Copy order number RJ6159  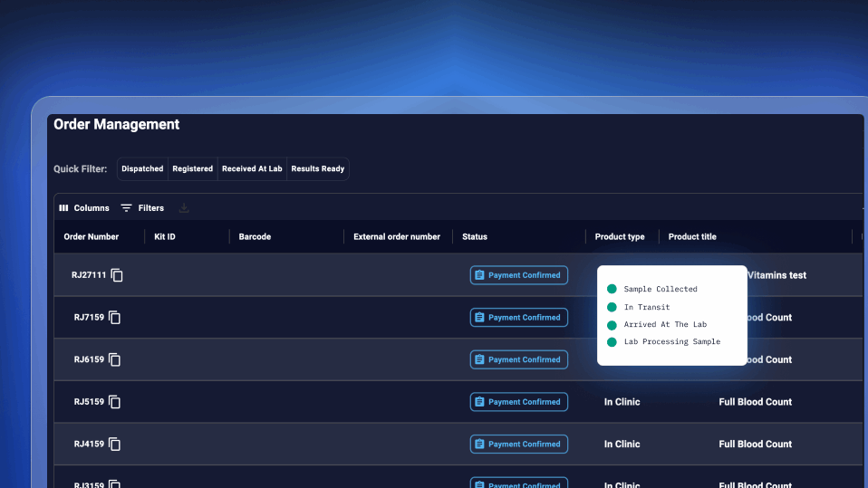click(115, 359)
